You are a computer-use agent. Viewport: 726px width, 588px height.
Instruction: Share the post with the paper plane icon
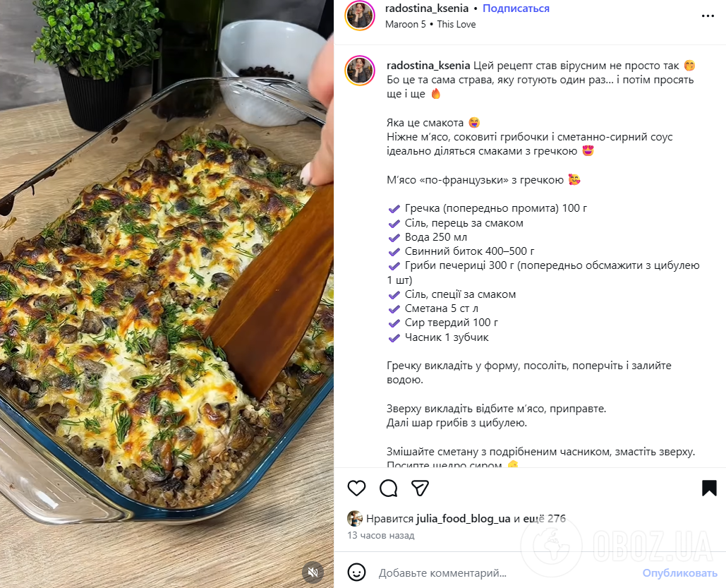pos(421,488)
